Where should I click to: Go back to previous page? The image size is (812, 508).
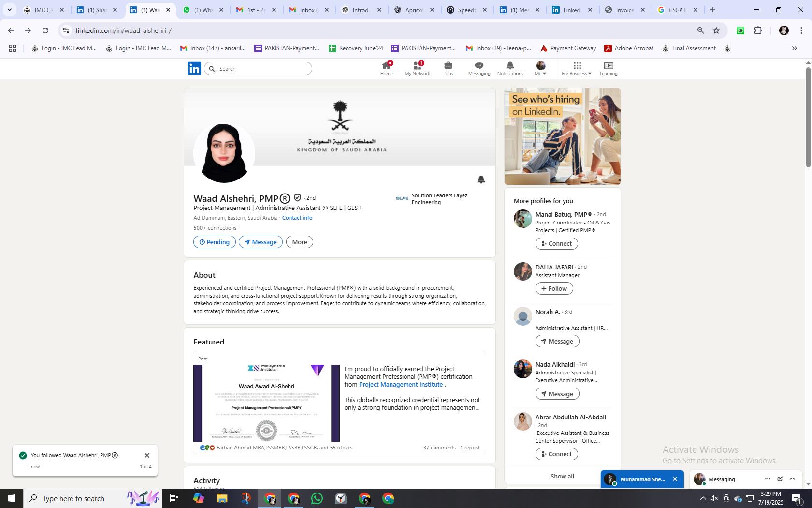tap(11, 30)
